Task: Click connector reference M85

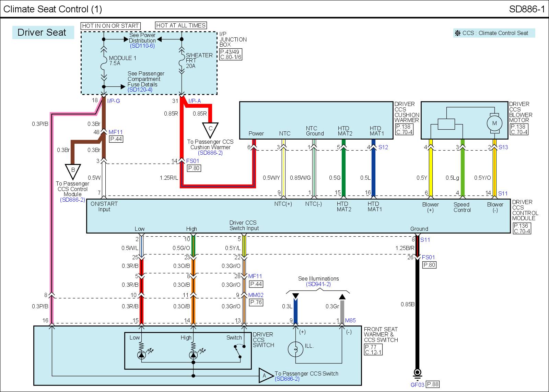Action: 350,320
